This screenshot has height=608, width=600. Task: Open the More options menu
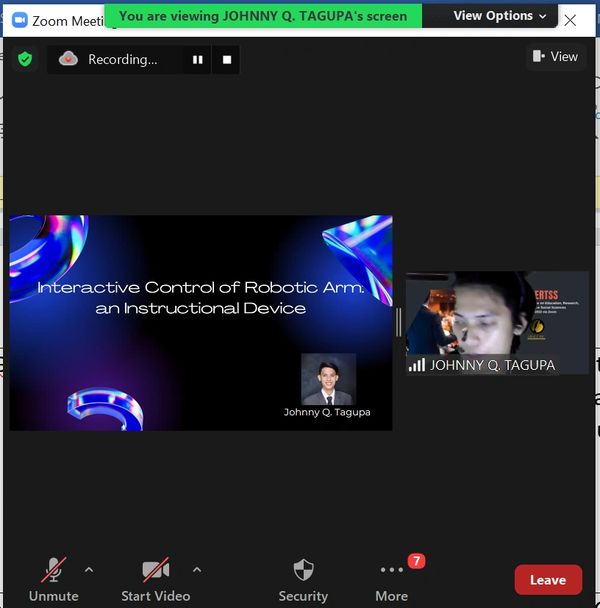391,579
